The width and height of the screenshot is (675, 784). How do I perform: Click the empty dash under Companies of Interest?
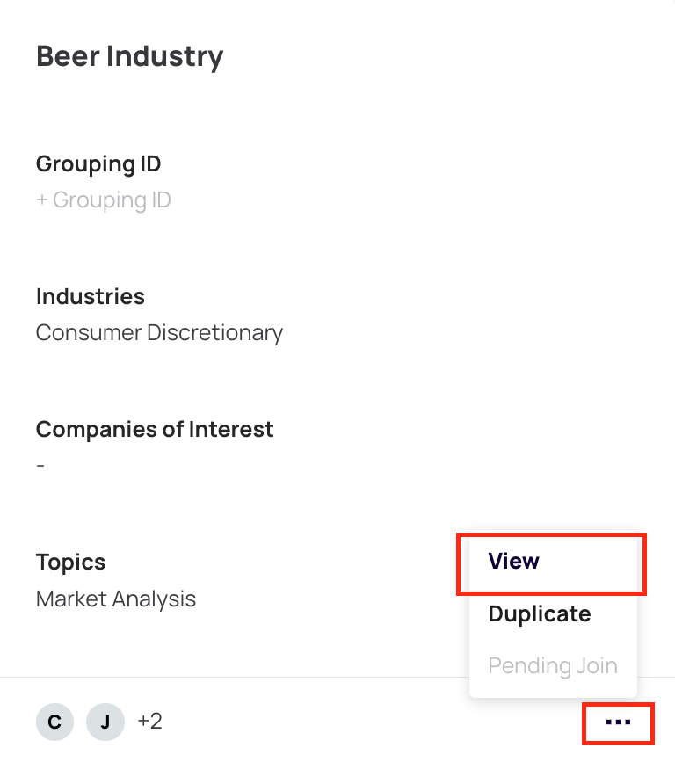(x=40, y=466)
